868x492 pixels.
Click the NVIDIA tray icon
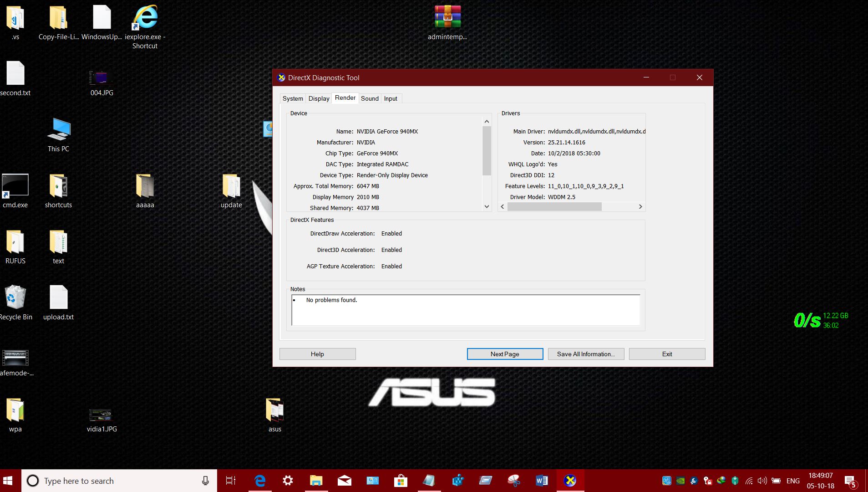click(680, 481)
